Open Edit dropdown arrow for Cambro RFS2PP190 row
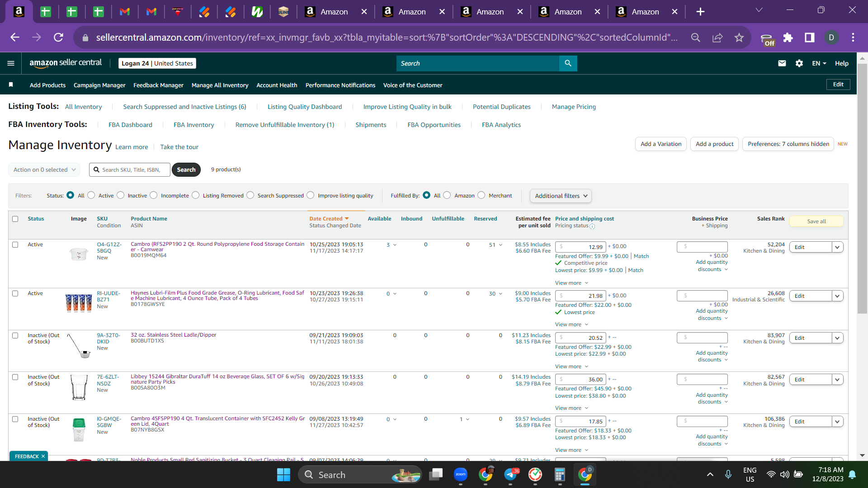 pyautogui.click(x=837, y=247)
